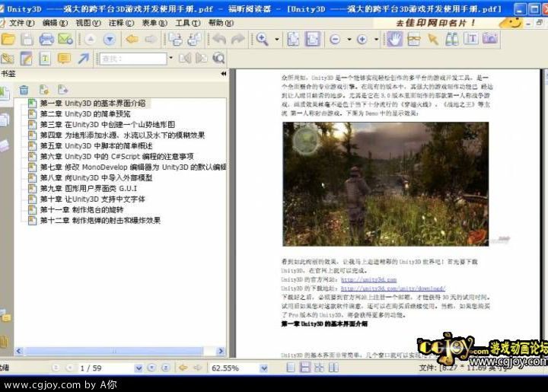Print the document with the printer icon
548x392 pixels.
(x=46, y=39)
